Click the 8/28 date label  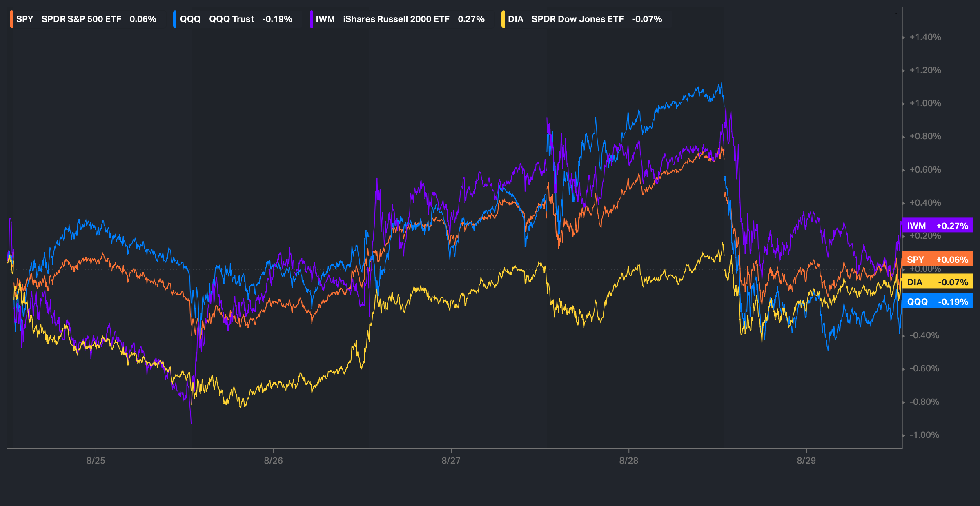tap(628, 461)
